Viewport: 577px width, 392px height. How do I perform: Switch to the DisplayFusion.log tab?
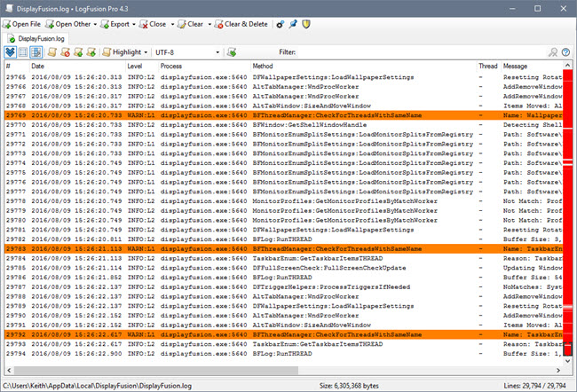36,39
